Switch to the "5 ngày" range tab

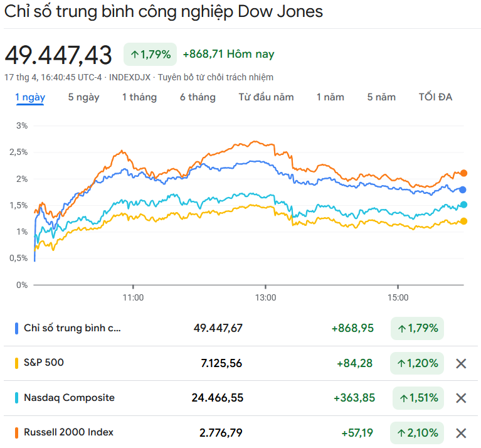point(83,97)
